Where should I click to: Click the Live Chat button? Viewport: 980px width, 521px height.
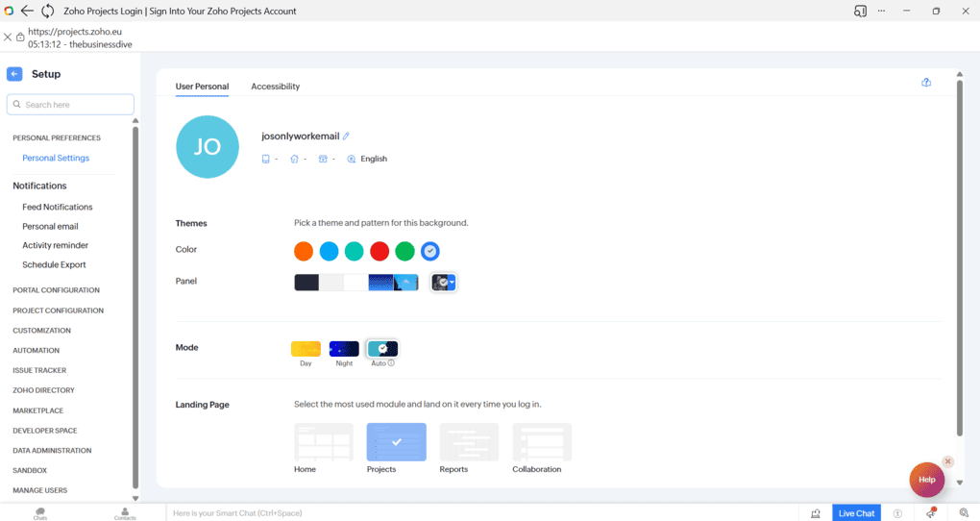pos(856,513)
